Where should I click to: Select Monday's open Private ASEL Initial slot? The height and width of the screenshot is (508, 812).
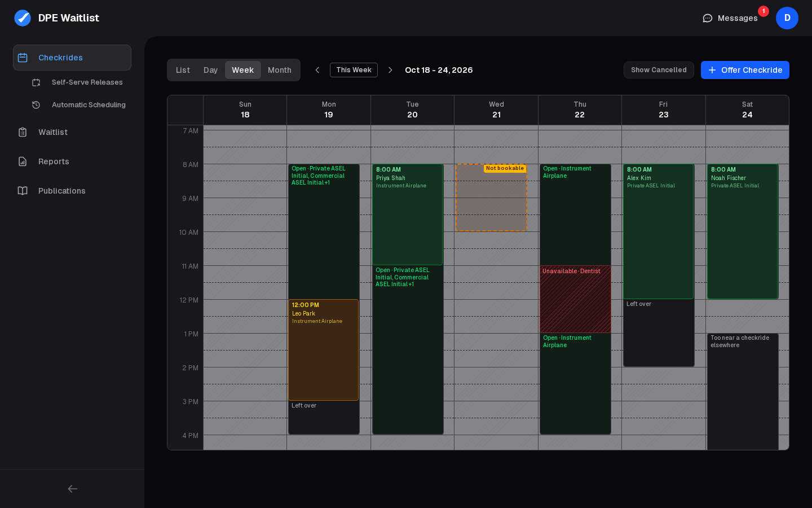[324, 231]
